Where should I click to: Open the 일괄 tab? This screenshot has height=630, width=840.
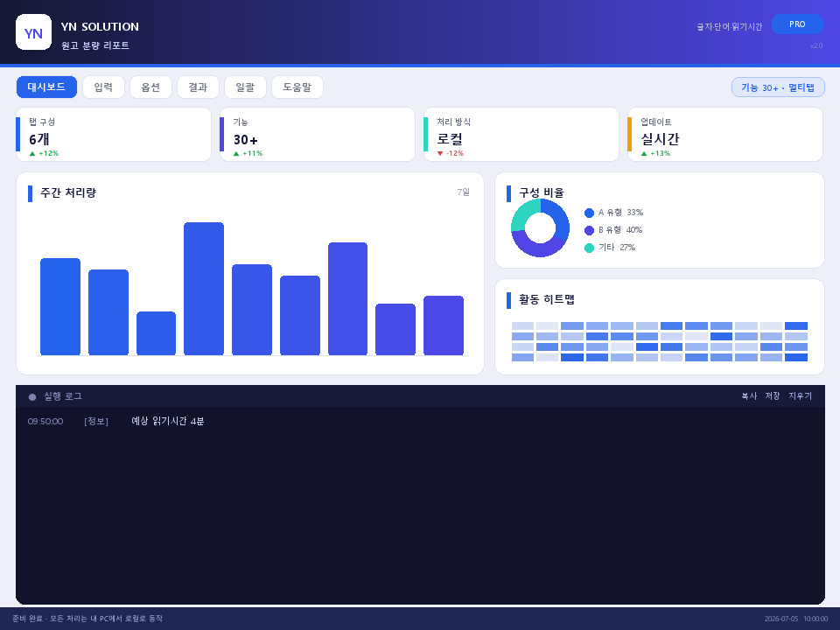click(245, 87)
